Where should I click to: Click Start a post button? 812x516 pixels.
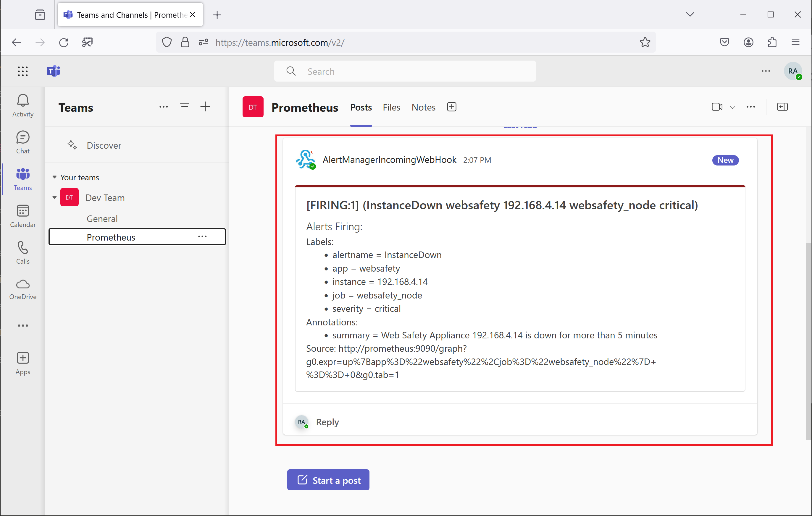point(328,480)
